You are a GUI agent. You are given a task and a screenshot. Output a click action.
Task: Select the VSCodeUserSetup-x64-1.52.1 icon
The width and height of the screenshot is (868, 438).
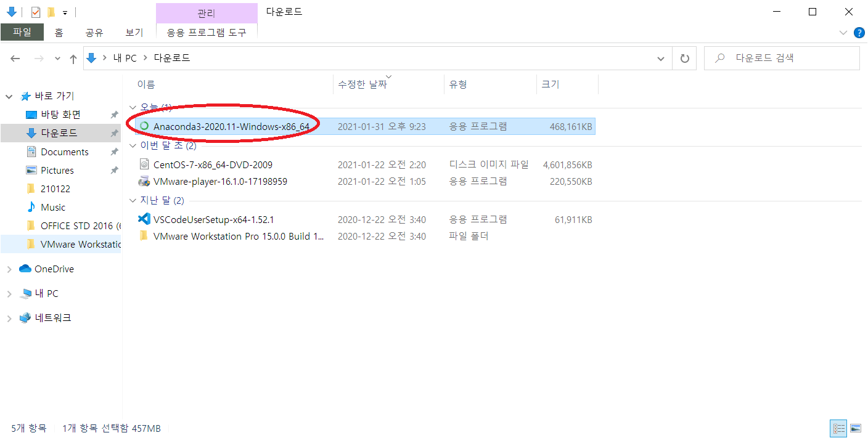tap(144, 219)
